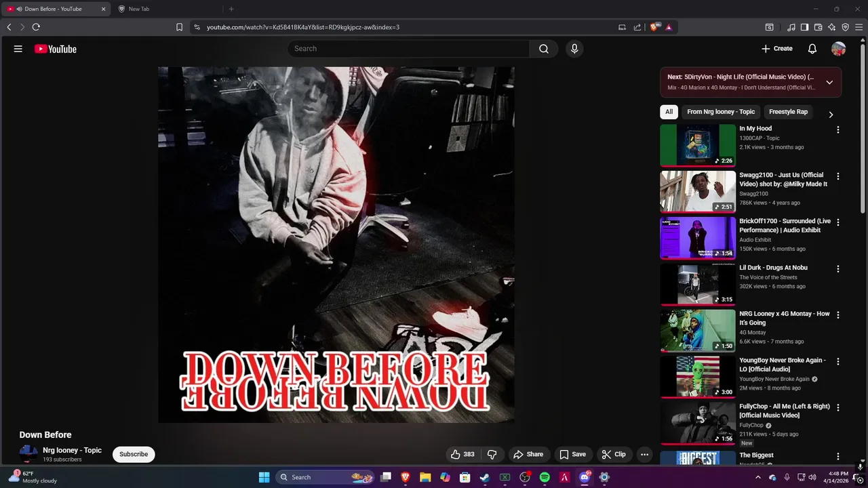This screenshot has width=868, height=488.
Task: Focus the YouTube search field
Action: [x=409, y=49]
